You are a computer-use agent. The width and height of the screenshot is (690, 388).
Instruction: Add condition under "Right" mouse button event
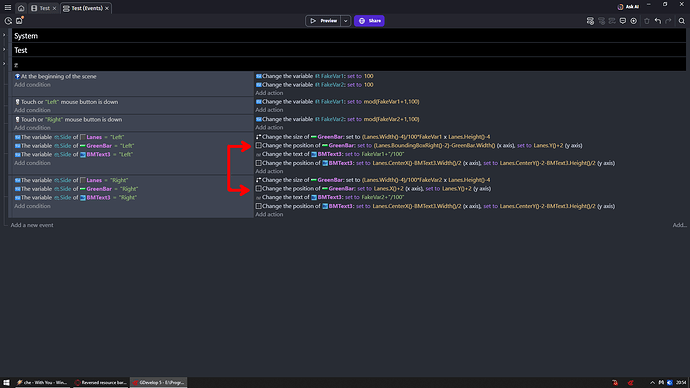pyautogui.click(x=32, y=128)
